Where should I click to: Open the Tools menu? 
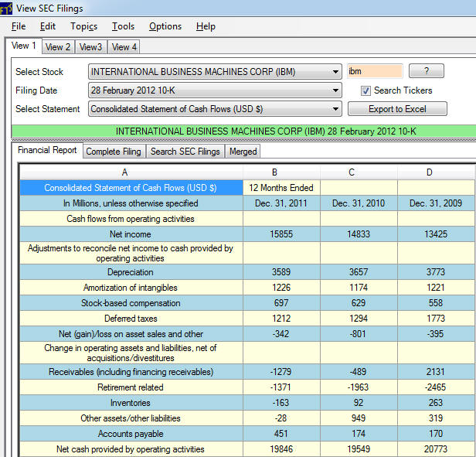123,26
